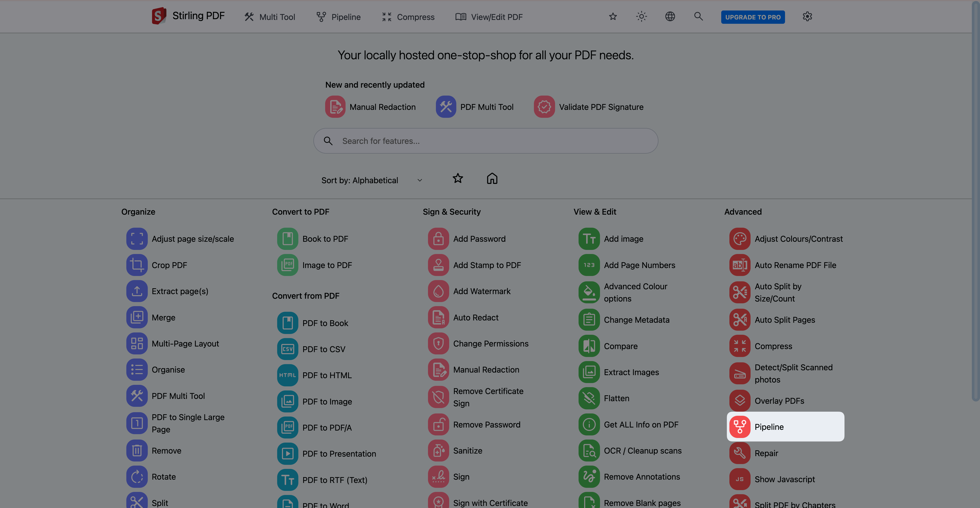
Task: Select the Auto Split Pages tool
Action: [785, 320]
